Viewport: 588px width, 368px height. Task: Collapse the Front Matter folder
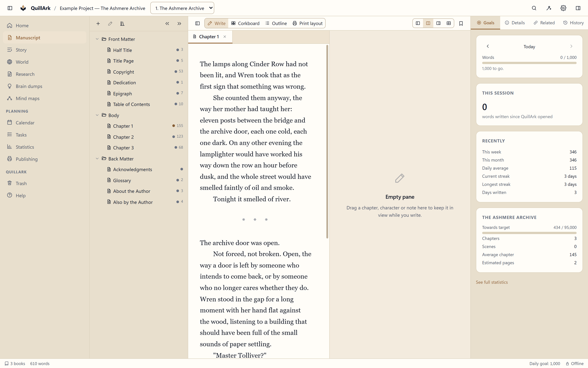[97, 39]
